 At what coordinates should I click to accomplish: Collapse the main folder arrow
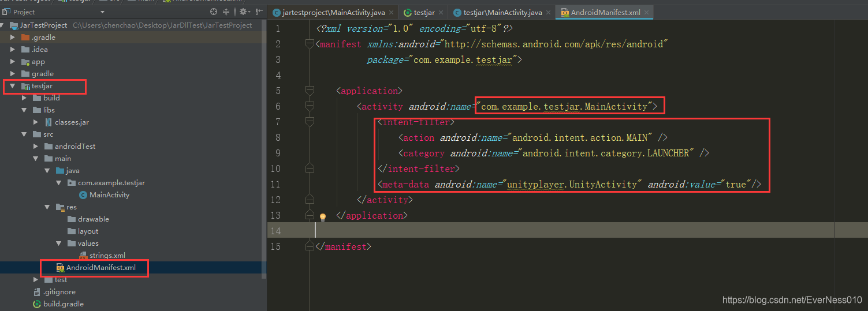36,159
